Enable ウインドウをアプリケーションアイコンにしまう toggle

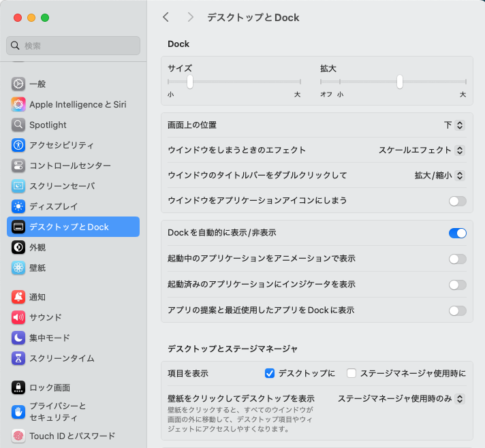pyautogui.click(x=457, y=201)
